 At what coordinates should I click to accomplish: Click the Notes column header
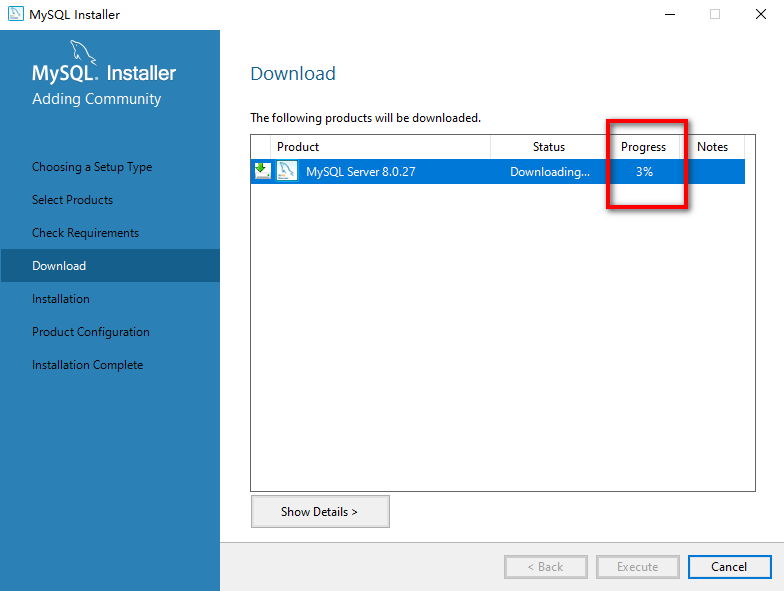point(712,147)
